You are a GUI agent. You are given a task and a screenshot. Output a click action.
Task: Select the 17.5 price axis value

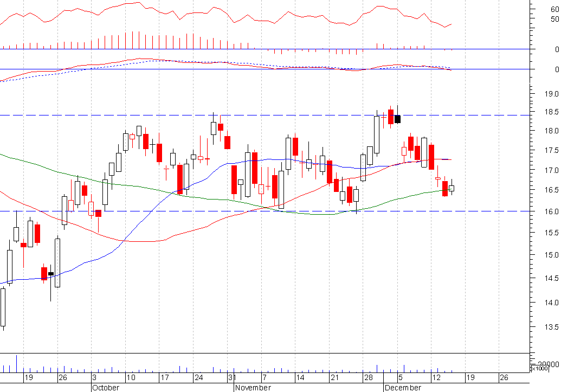pyautogui.click(x=551, y=150)
